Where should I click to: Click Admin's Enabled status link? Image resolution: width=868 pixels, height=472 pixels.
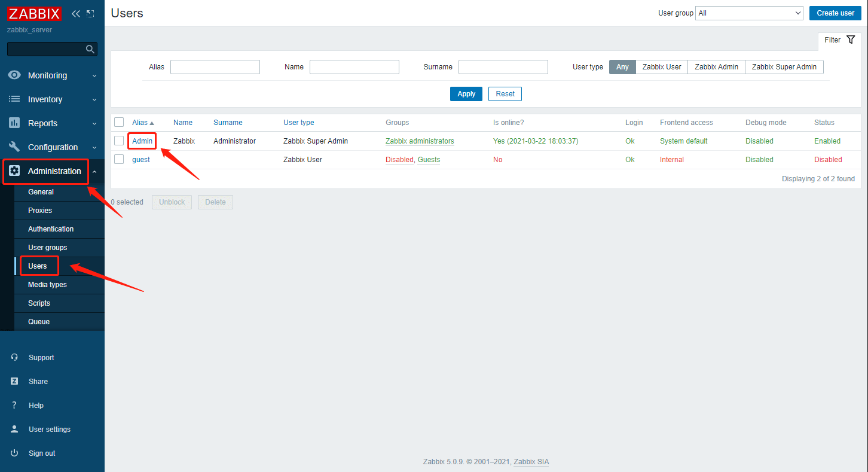click(827, 141)
